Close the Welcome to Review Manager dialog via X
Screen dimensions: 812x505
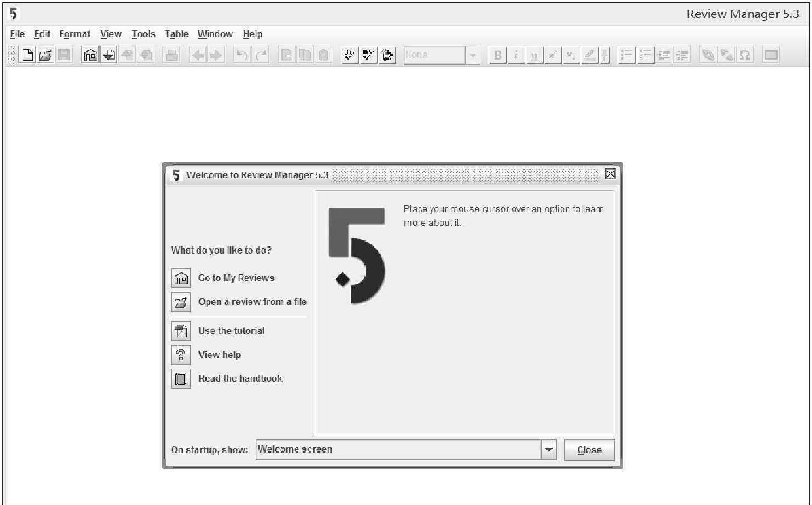[610, 174]
